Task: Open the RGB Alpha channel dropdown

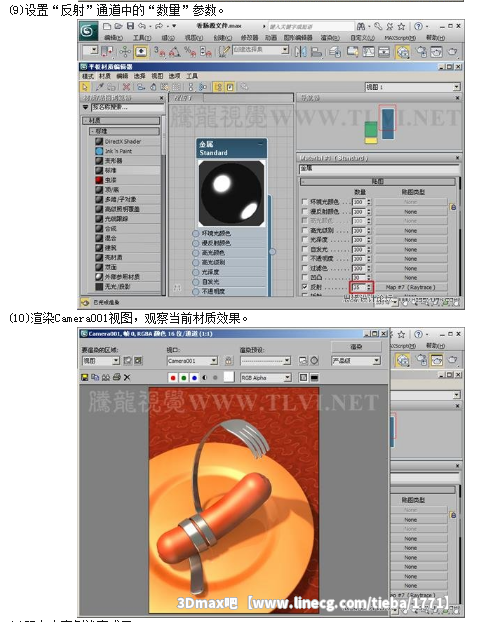Action: [288, 378]
